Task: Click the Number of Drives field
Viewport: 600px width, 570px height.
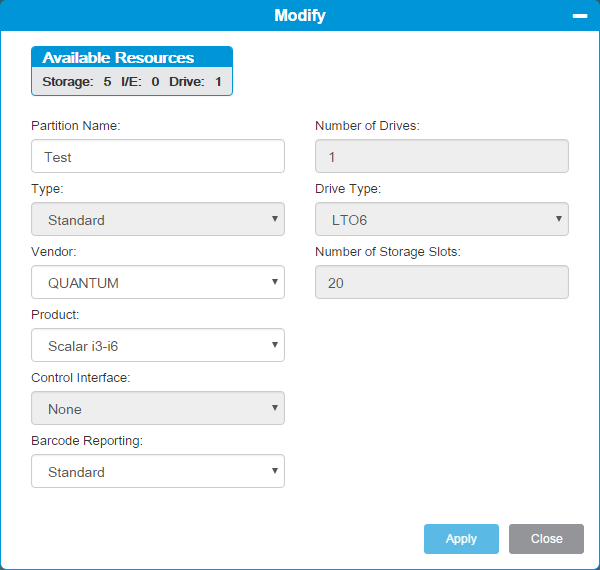Action: coord(442,156)
